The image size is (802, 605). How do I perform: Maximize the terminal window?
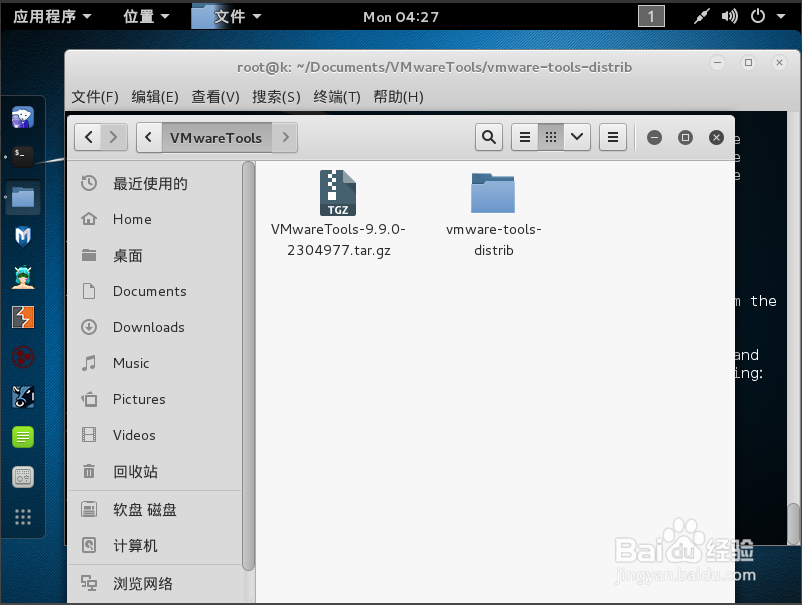748,62
